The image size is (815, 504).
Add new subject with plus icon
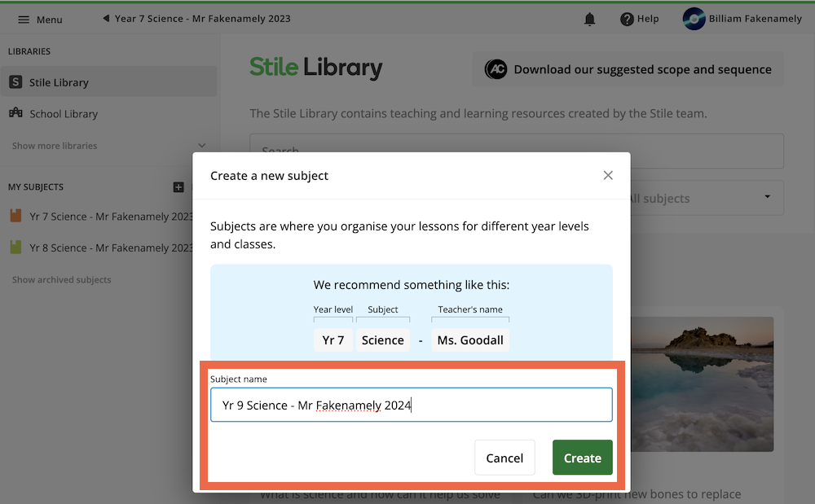click(178, 187)
